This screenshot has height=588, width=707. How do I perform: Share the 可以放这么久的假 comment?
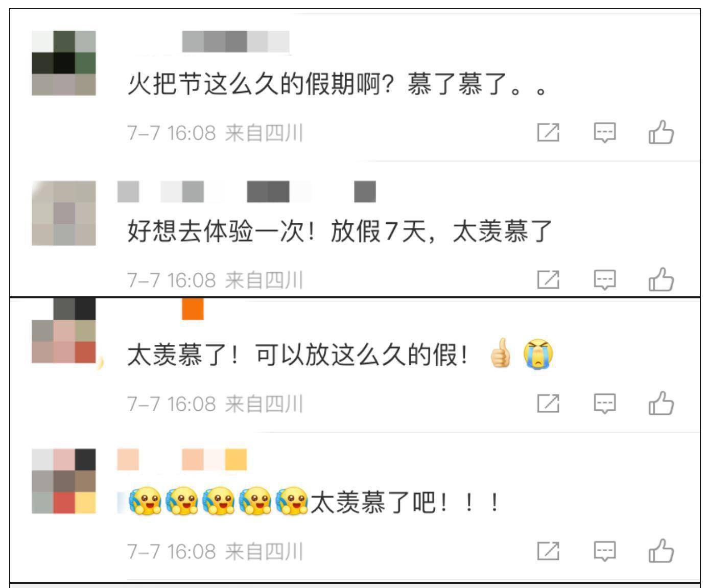(x=548, y=403)
